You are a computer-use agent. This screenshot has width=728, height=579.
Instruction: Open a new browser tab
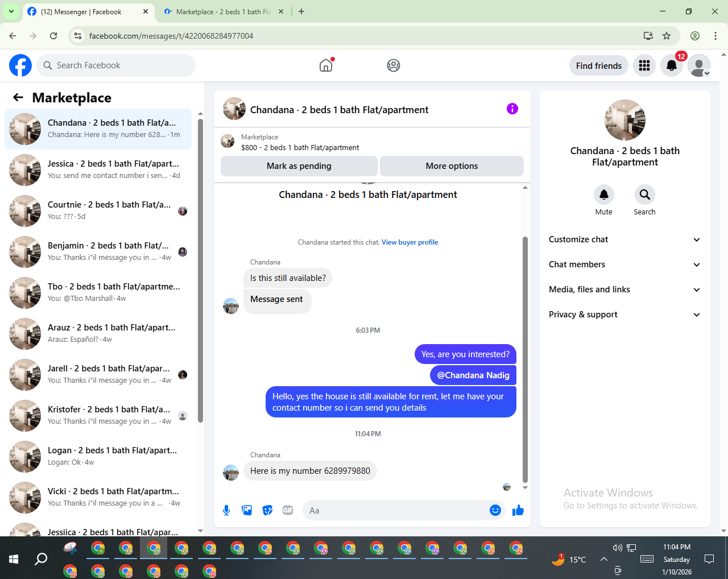click(x=301, y=11)
